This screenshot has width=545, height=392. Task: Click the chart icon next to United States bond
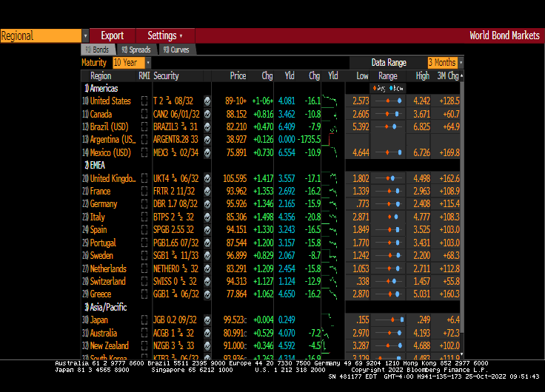click(207, 101)
